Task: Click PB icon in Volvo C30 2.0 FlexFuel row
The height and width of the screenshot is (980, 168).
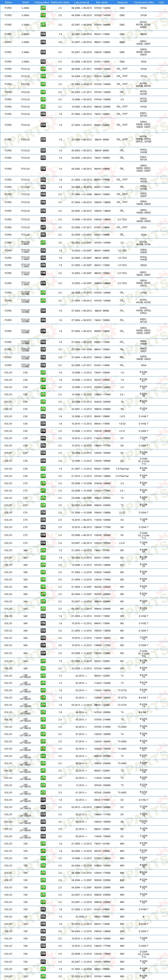Action: (x=43, y=476)
